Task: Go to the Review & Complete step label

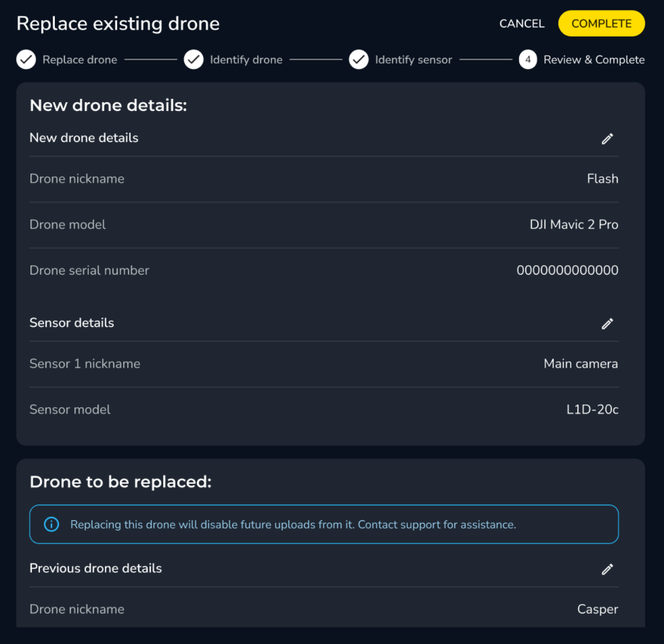Action: [594, 59]
